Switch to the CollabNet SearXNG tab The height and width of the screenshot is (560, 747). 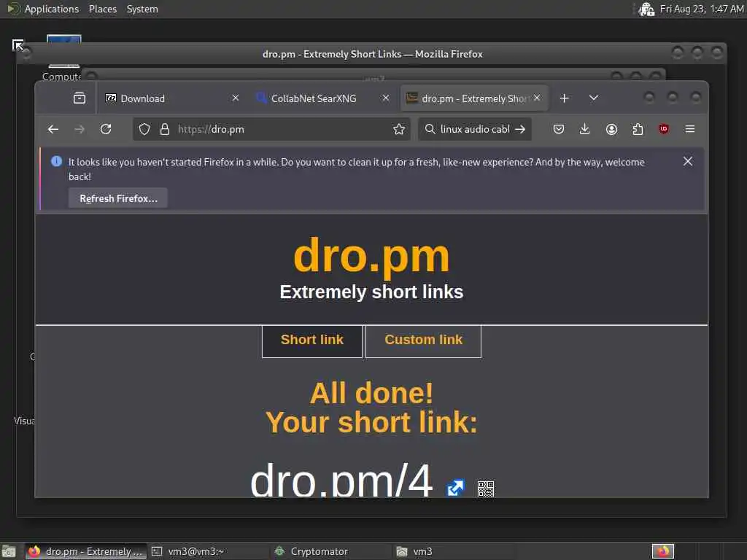323,98
